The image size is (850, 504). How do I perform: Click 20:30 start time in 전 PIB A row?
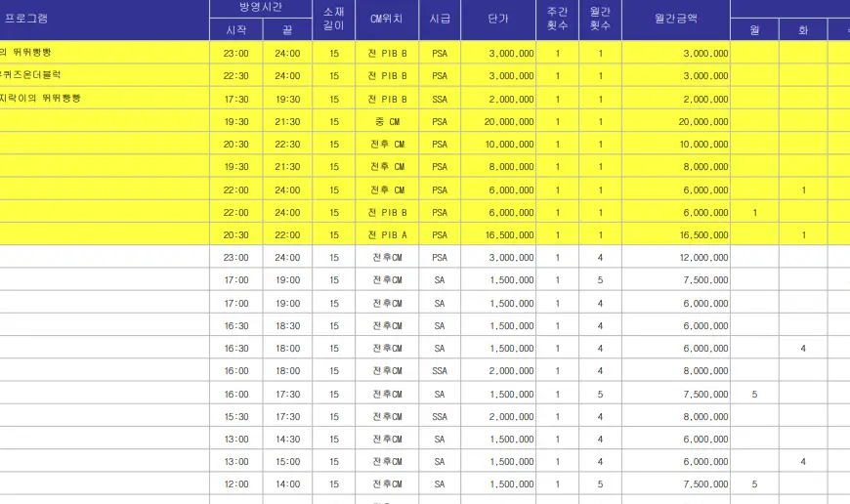pos(235,234)
